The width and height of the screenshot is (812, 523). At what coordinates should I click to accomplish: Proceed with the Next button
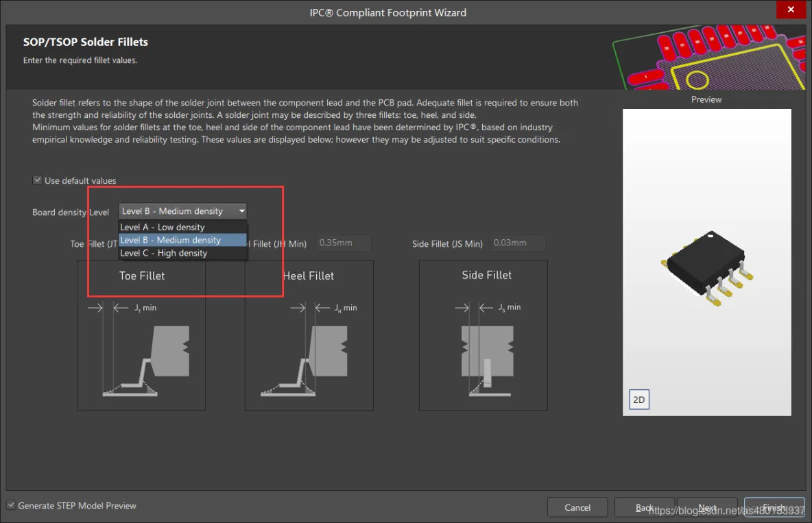click(x=707, y=507)
